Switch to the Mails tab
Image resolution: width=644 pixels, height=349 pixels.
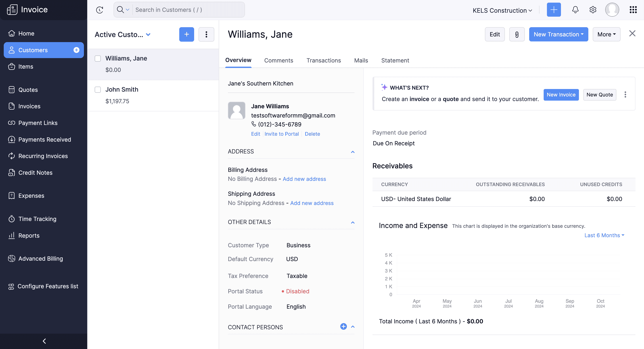click(361, 61)
